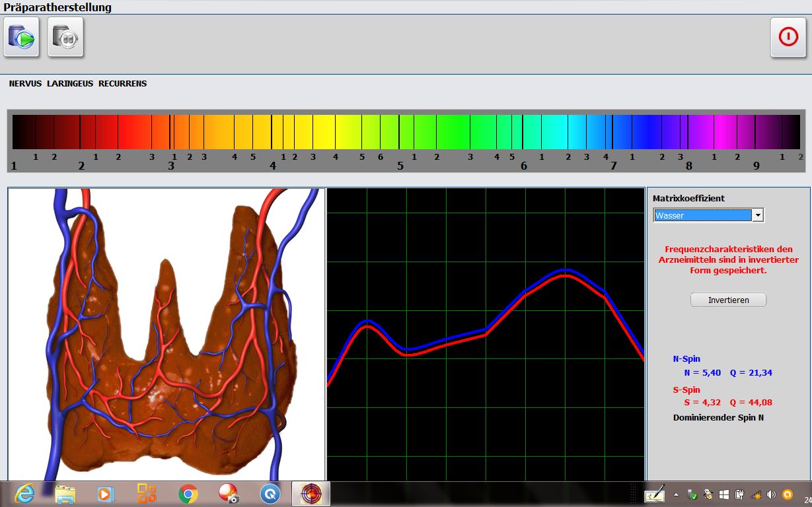This screenshot has width=812, height=507.
Task: Click the red power exit button
Action: [x=788, y=37]
